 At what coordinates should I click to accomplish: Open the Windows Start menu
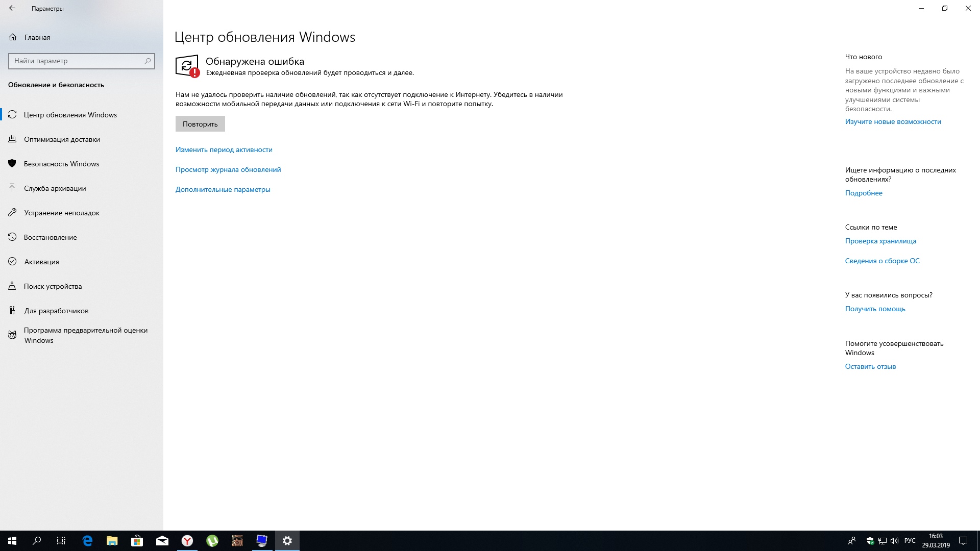pos(12,541)
